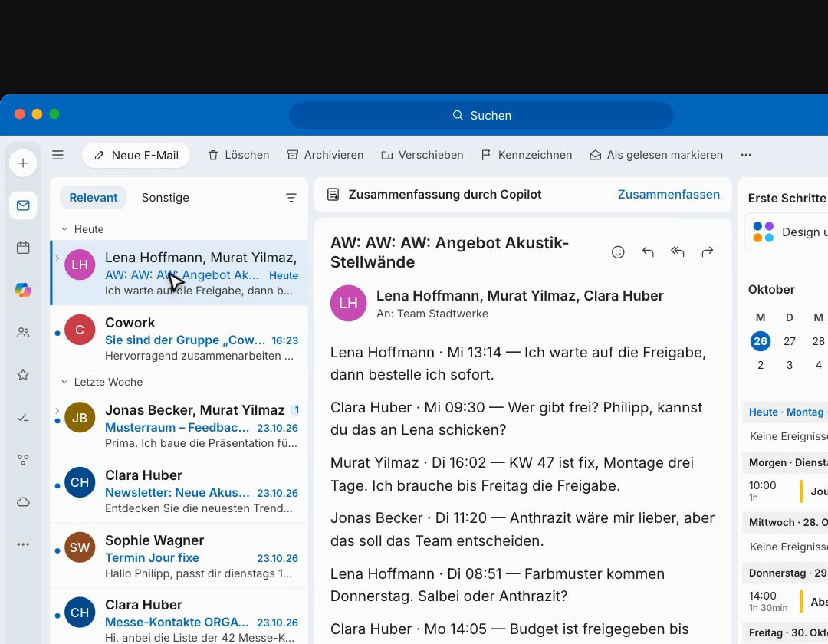Open Termin Jour fixe email
The height and width of the screenshot is (644, 828).
tap(179, 557)
